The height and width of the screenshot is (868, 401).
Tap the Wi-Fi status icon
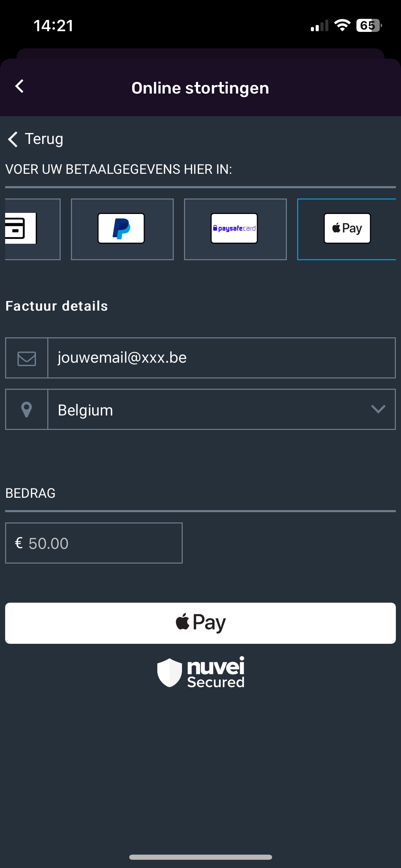pyautogui.click(x=342, y=25)
